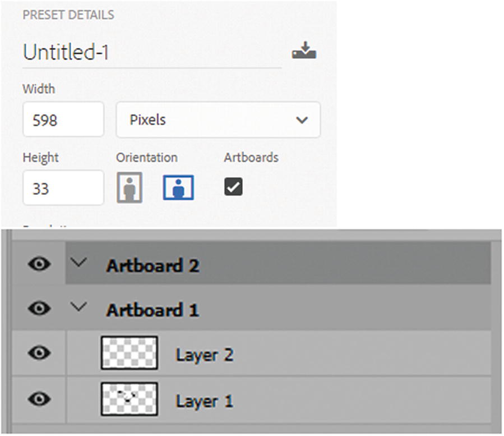Select Layer 1 by its name
This screenshot has width=504, height=436.
pyautogui.click(x=204, y=401)
